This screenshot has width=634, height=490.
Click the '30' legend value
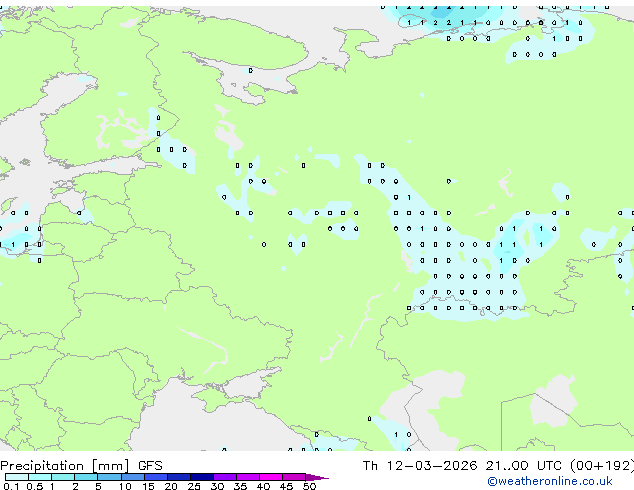click(217, 486)
